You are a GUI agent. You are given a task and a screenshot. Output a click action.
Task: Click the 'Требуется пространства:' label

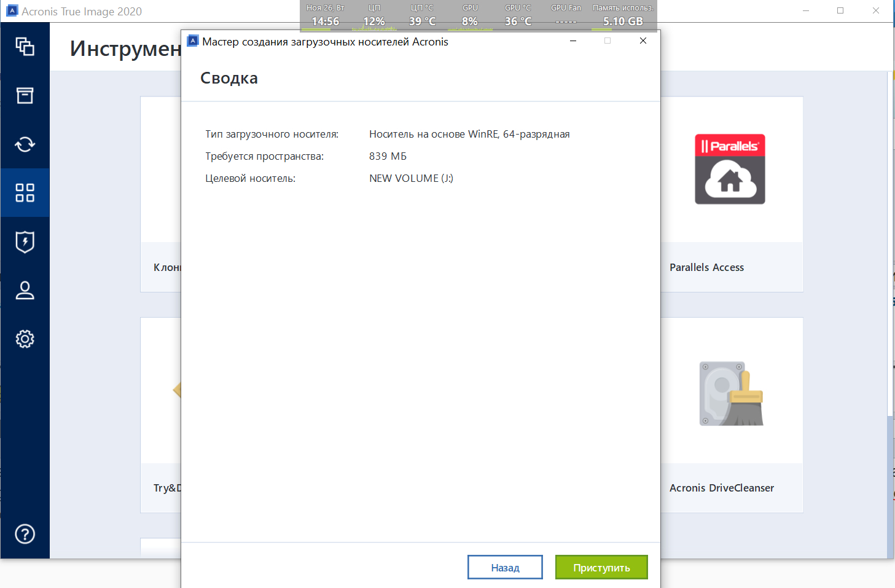264,156
